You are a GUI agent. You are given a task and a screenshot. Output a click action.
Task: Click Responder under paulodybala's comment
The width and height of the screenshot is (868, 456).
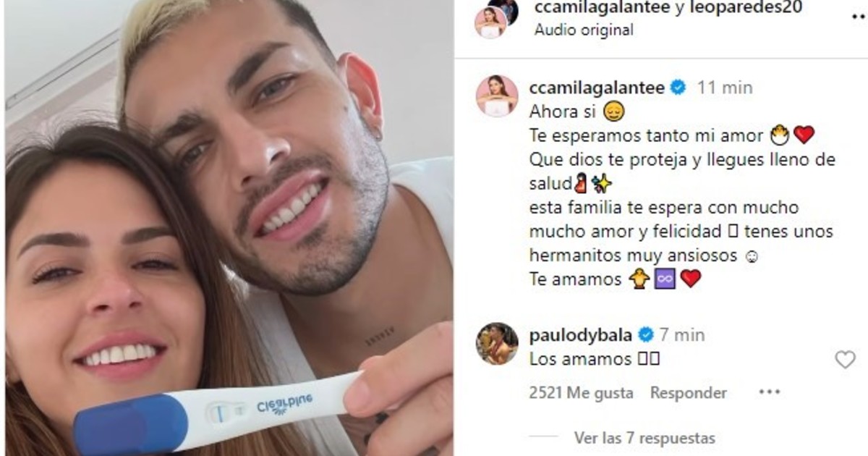pyautogui.click(x=688, y=392)
